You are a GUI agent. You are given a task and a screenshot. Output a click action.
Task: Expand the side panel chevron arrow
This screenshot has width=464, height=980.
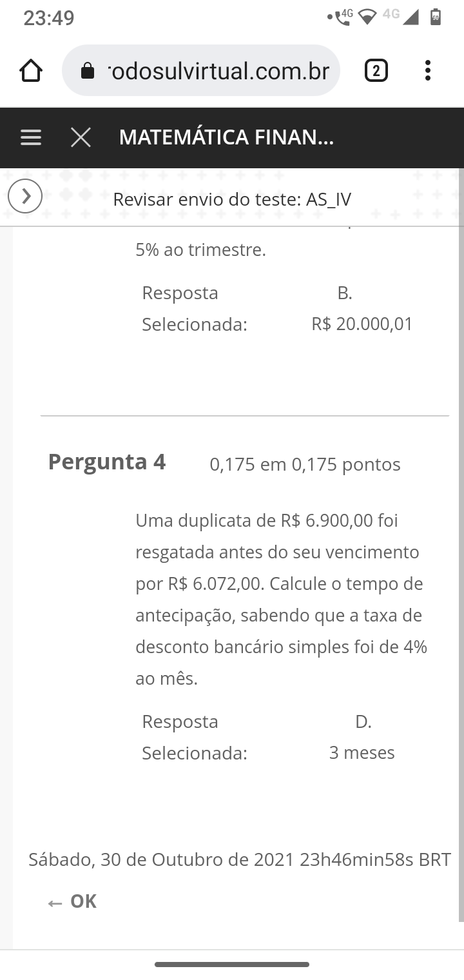tap(25, 196)
